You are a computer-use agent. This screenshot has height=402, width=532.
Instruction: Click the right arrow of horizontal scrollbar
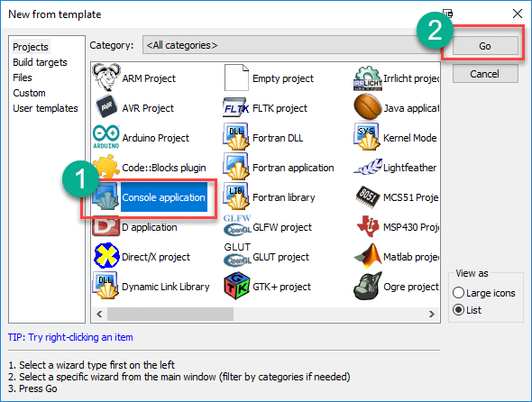pyautogui.click(x=432, y=315)
